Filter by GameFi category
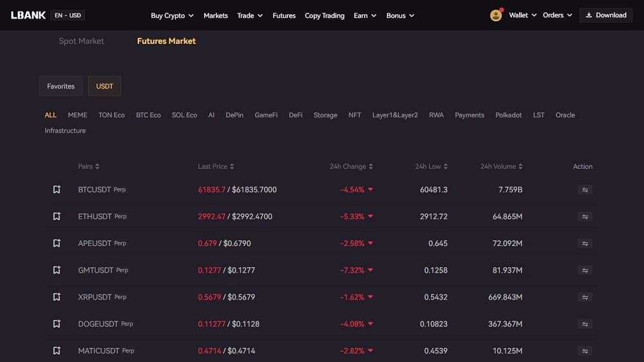This screenshot has height=362, width=644. coord(266,115)
